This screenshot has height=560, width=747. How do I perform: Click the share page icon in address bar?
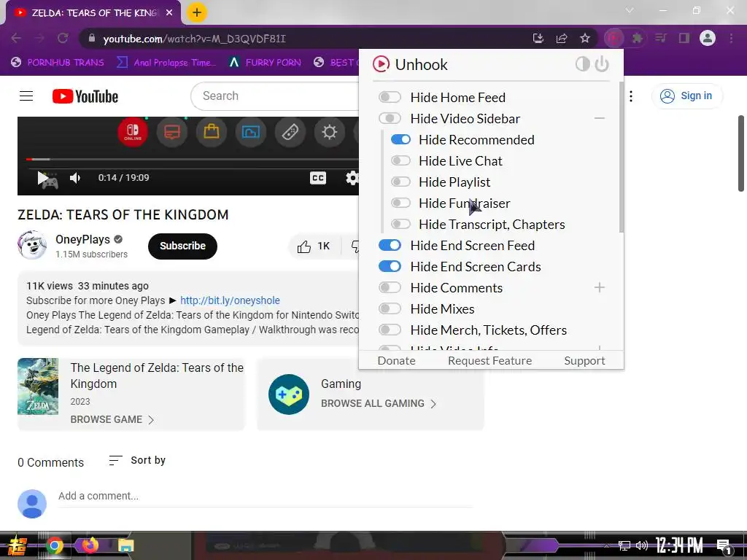click(562, 38)
